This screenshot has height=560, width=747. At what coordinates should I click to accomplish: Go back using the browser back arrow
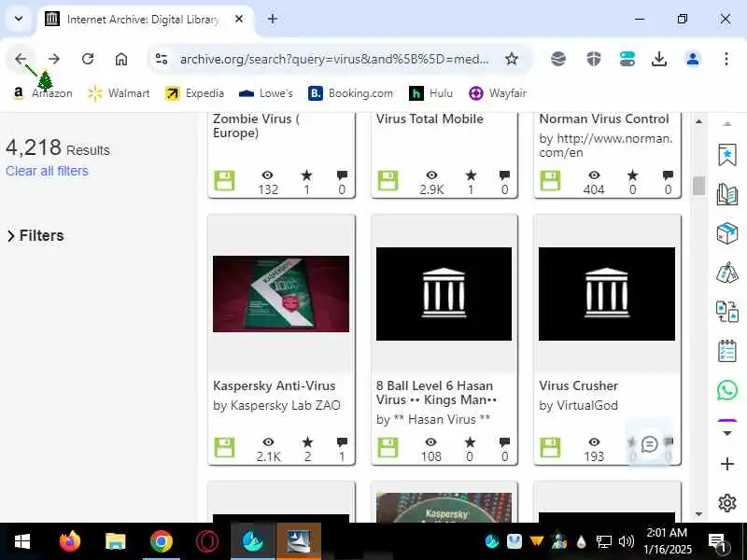coord(21,59)
